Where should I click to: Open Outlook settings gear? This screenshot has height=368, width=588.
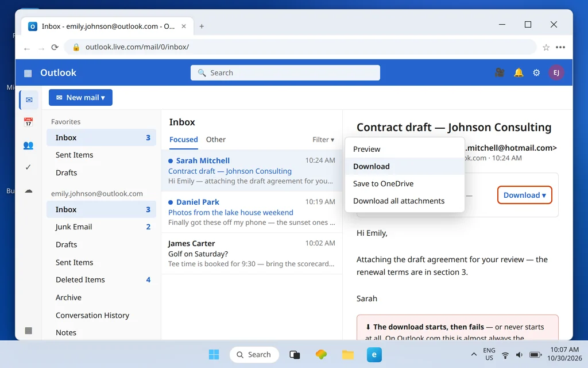pyautogui.click(x=536, y=72)
